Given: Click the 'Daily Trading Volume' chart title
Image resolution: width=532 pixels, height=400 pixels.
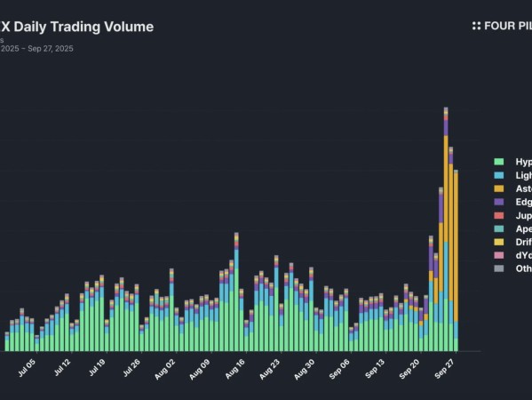Looking at the screenshot, I should (83, 27).
